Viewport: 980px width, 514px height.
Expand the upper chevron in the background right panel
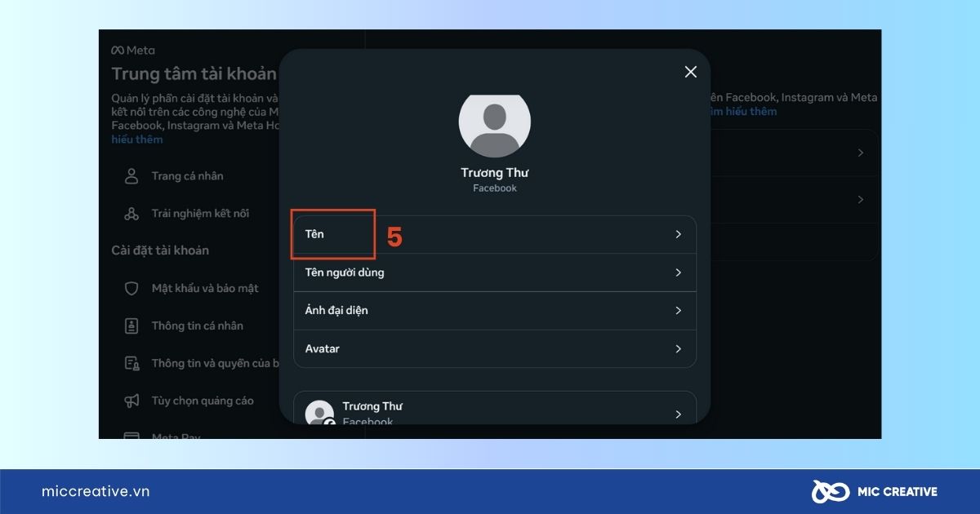tap(861, 153)
